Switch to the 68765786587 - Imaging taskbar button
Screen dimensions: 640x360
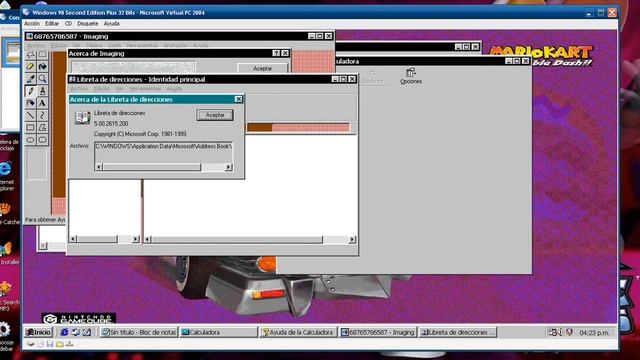click(x=378, y=332)
